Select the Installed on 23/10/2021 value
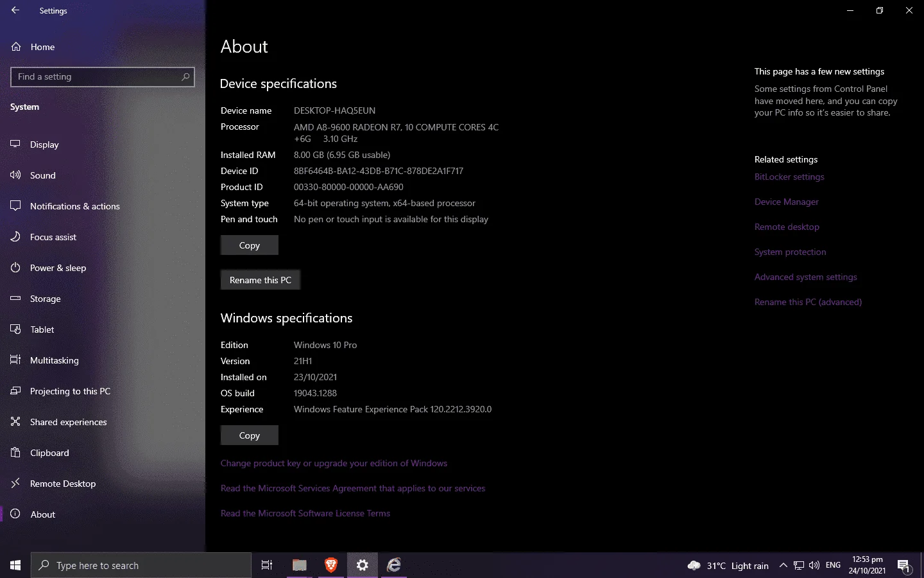This screenshot has width=924, height=578. [x=315, y=377]
